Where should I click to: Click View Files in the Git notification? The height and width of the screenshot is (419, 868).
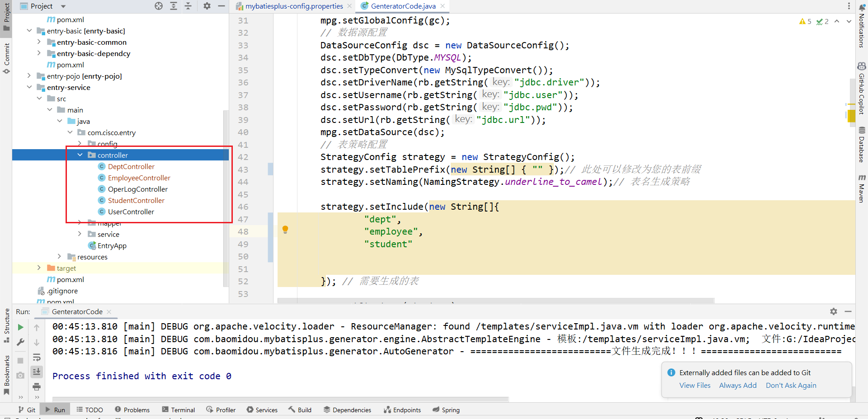(x=695, y=385)
